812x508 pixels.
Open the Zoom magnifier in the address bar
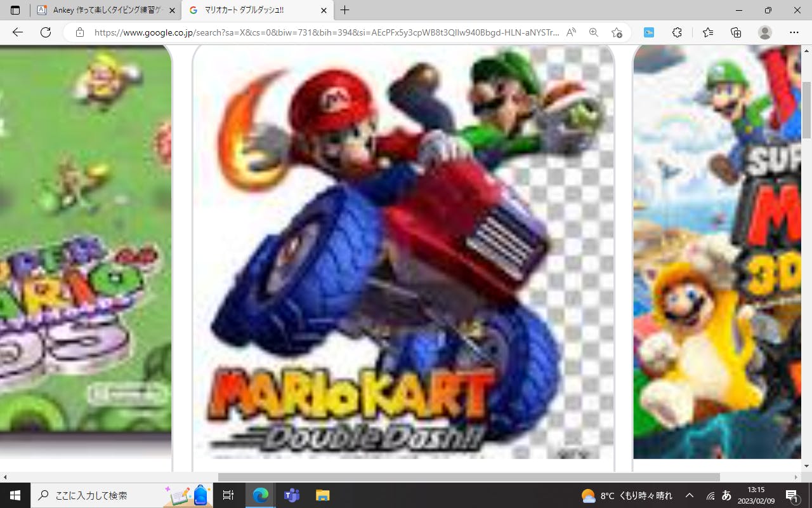(594, 32)
